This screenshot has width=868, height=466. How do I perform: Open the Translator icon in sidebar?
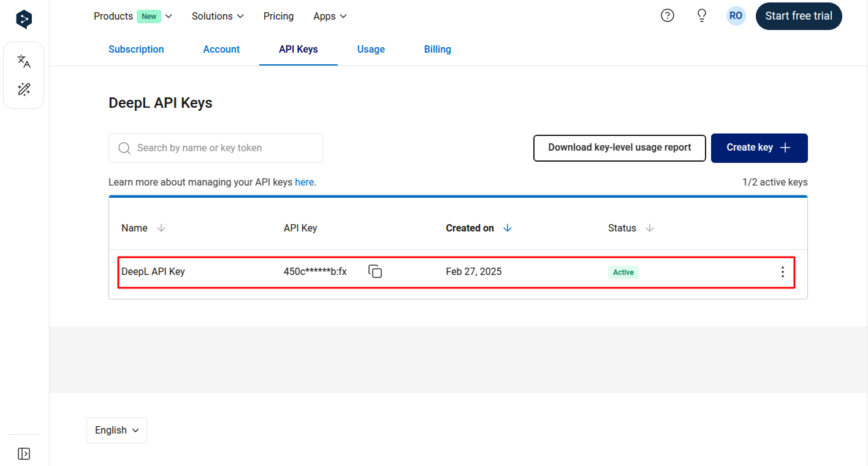[x=24, y=61]
